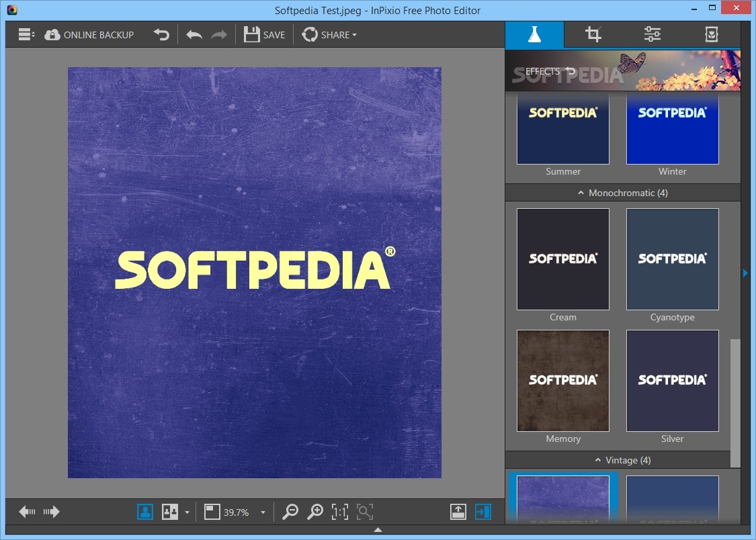Fit the image to the window
The width and height of the screenshot is (756, 540).
tap(365, 512)
